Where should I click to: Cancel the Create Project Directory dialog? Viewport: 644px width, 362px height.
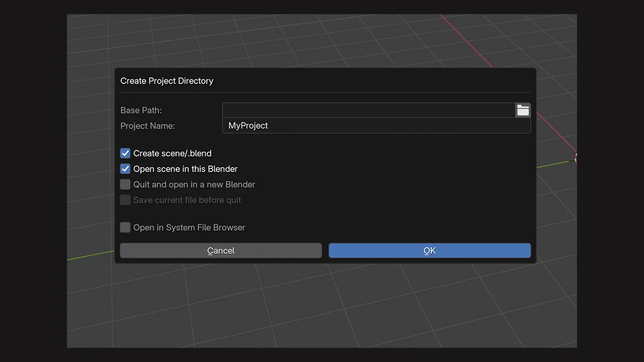220,250
